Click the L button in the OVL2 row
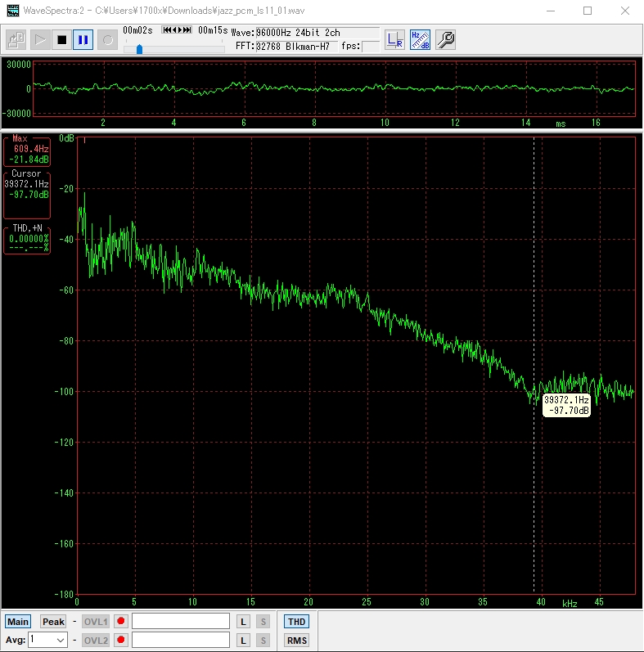The image size is (644, 652). (x=244, y=640)
